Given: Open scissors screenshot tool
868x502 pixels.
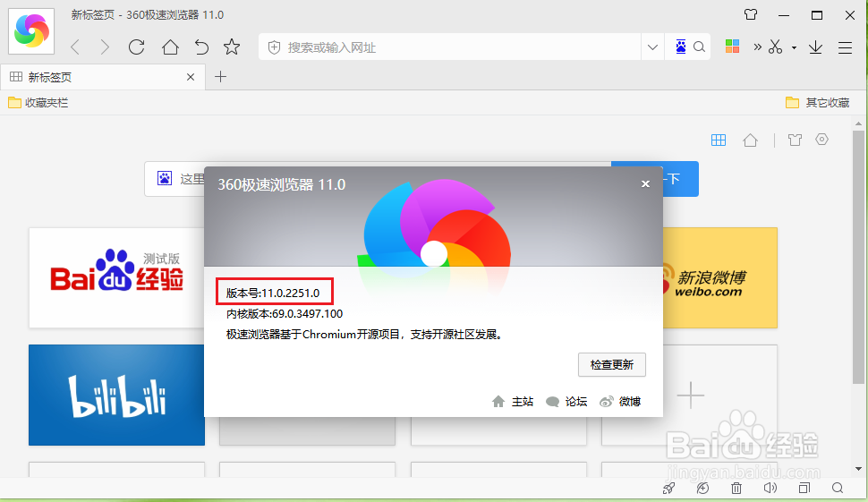Looking at the screenshot, I should pyautogui.click(x=776, y=47).
